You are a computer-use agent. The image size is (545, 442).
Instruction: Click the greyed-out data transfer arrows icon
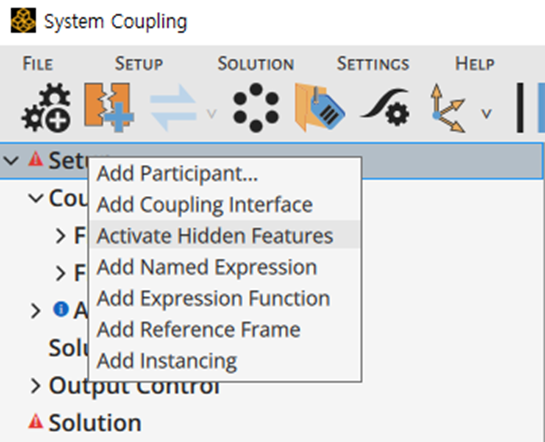(x=173, y=108)
